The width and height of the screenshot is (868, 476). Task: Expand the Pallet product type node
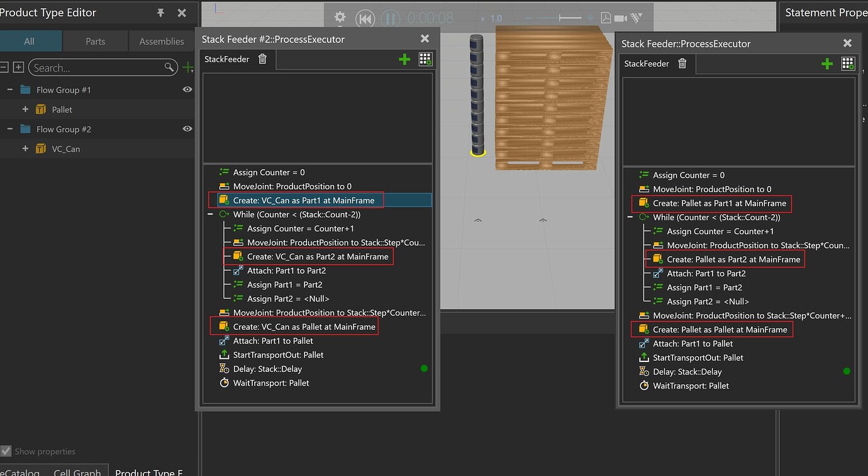pos(25,110)
